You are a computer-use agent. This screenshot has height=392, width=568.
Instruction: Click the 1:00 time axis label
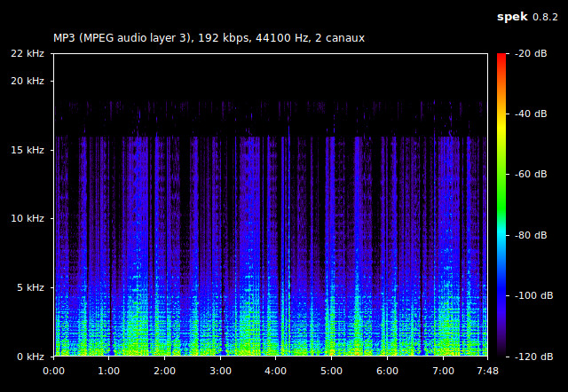109,371
